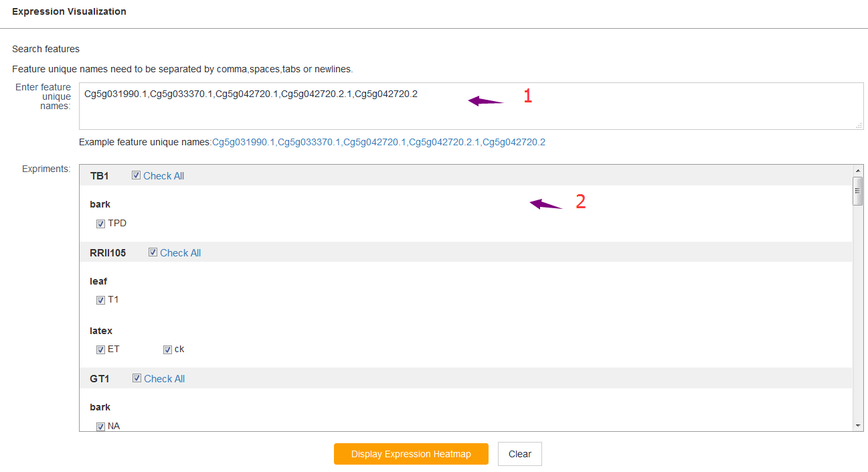Toggle RRII105 Check All checkbox

153,252
